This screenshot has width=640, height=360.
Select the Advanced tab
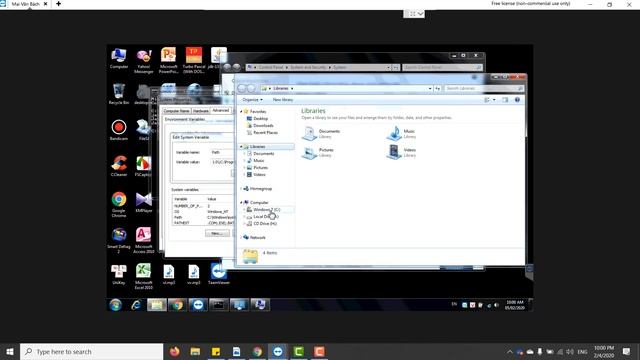coord(220,110)
